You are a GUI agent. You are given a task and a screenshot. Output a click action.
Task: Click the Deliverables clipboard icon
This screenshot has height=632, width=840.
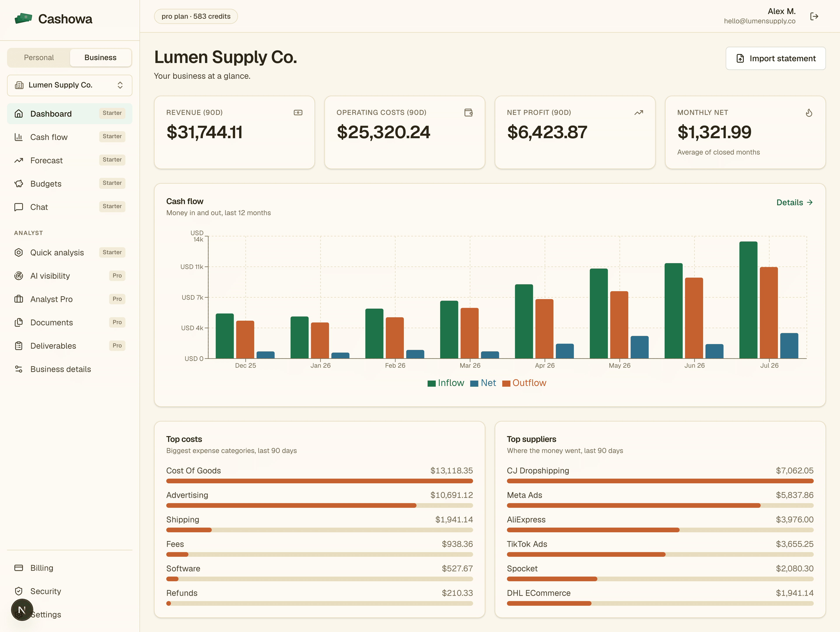(19, 346)
